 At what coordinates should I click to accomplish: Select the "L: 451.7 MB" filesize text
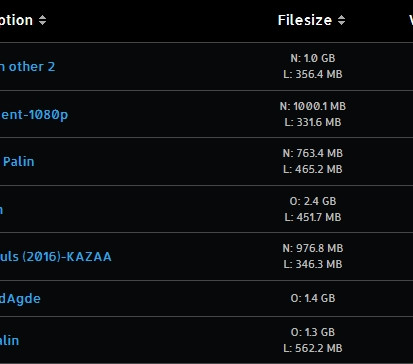pos(313,217)
